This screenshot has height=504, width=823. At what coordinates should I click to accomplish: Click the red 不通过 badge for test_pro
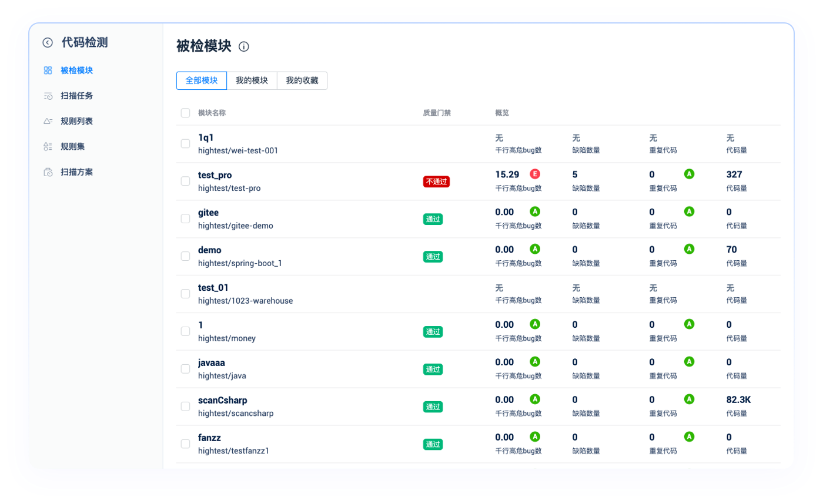[x=436, y=182]
